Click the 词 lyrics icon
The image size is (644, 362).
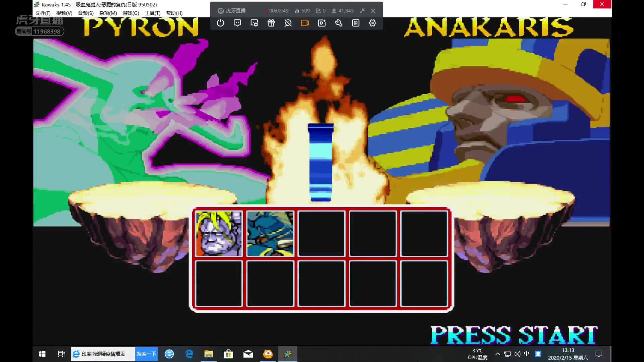[356, 23]
